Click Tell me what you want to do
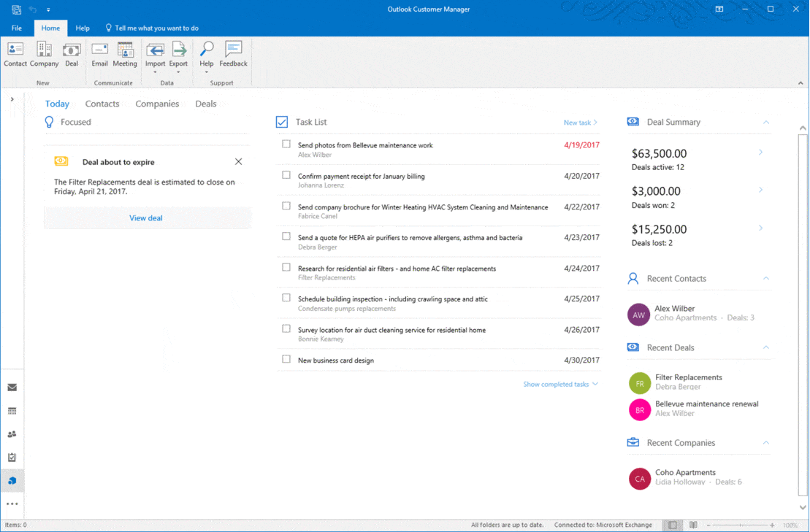The image size is (810, 532). click(152, 28)
